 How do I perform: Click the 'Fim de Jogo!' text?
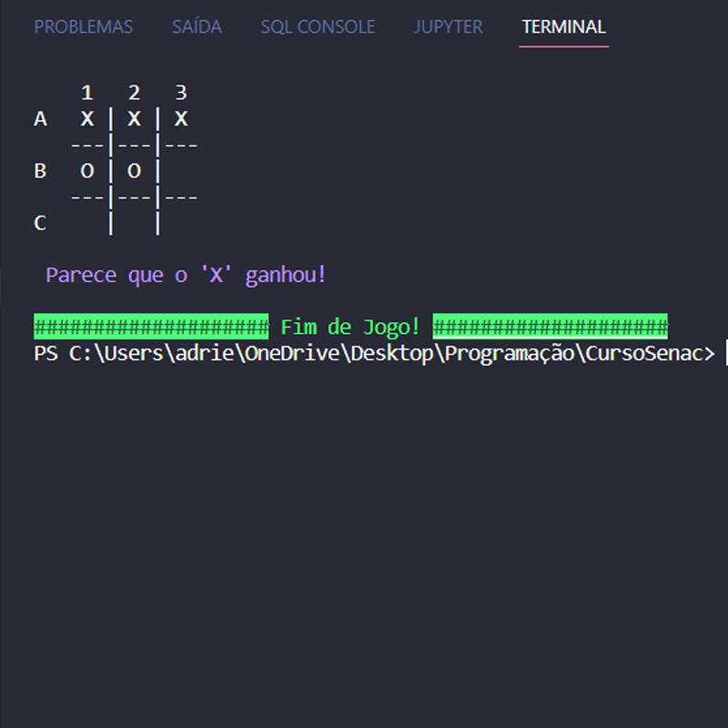coord(350,327)
